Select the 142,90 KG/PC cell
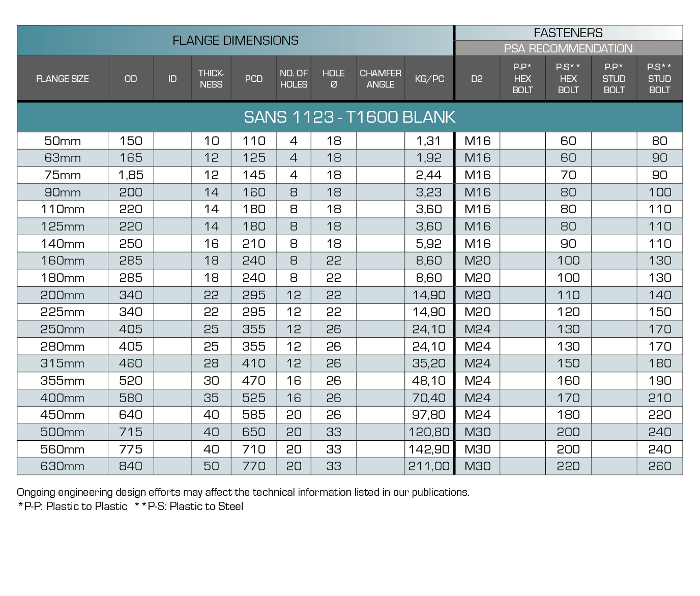700x596 pixels. [x=429, y=449]
